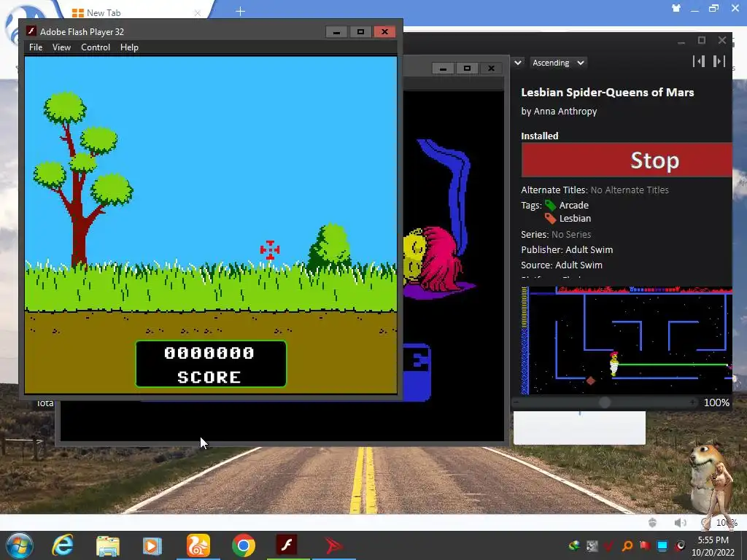Click the 'Publisher: Adult Swim' text
This screenshot has width=747, height=560.
point(567,249)
